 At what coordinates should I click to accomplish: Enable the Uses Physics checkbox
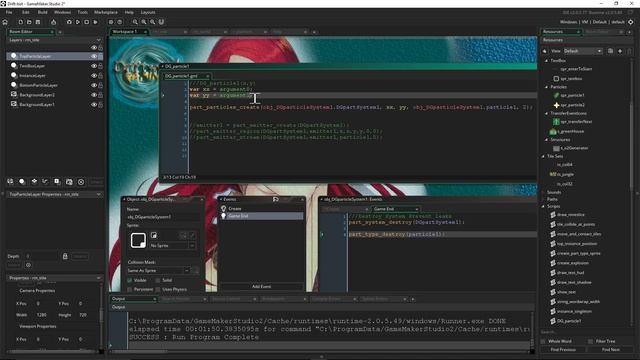[158, 289]
